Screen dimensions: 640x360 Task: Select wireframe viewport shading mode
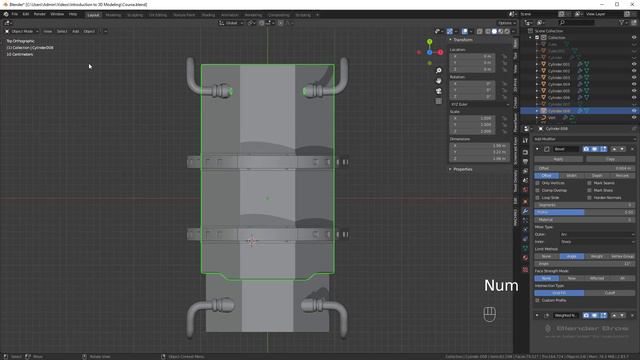(x=488, y=31)
